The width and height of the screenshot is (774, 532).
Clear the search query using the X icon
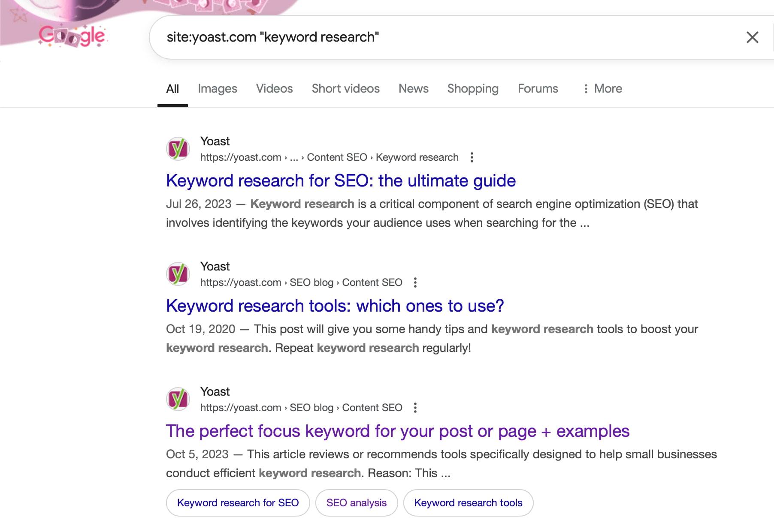click(x=752, y=37)
